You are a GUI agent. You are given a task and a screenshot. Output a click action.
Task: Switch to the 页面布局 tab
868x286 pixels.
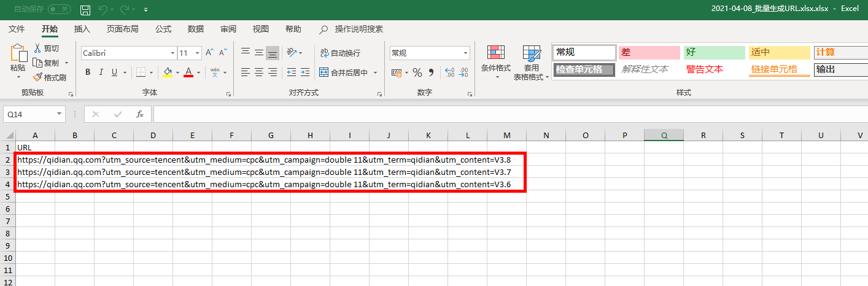(122, 29)
